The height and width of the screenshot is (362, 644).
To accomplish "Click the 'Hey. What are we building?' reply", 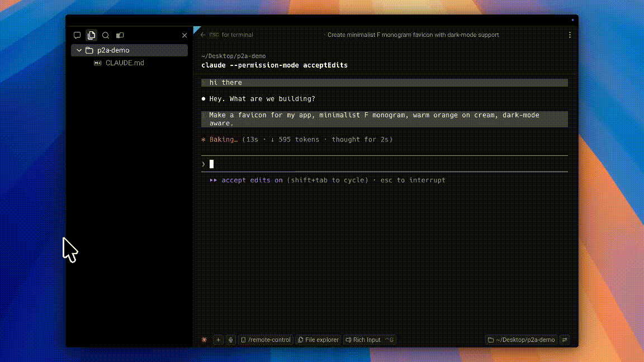I will click(262, 99).
